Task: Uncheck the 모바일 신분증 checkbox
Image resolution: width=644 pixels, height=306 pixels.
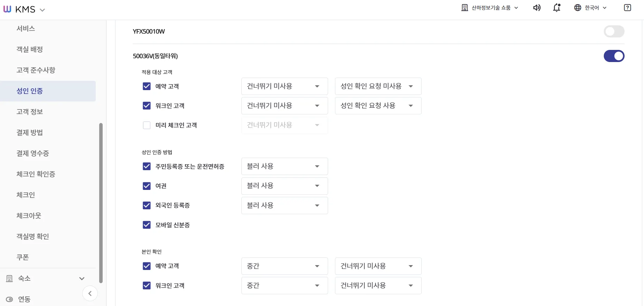Action: (147, 225)
